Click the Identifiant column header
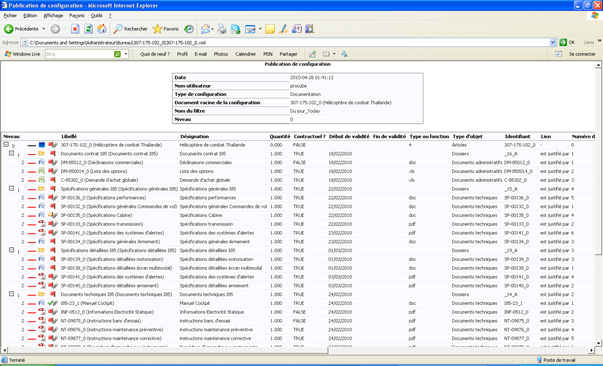This screenshot has height=366, width=603. pyautogui.click(x=517, y=136)
